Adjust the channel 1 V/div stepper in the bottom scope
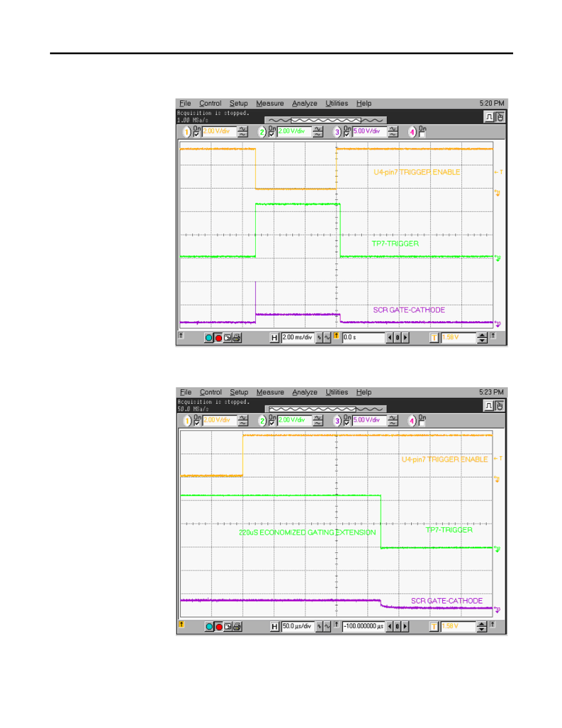The width and height of the screenshot is (562, 728). (x=243, y=421)
